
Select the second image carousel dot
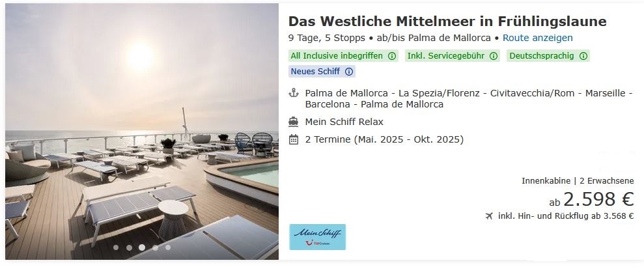pos(129,247)
